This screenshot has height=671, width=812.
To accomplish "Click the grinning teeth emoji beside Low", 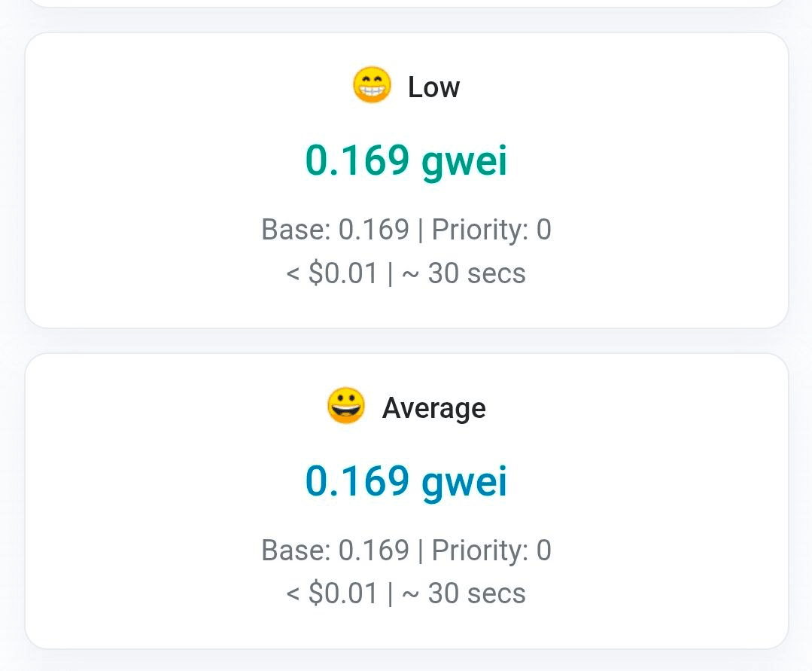I will coord(372,86).
